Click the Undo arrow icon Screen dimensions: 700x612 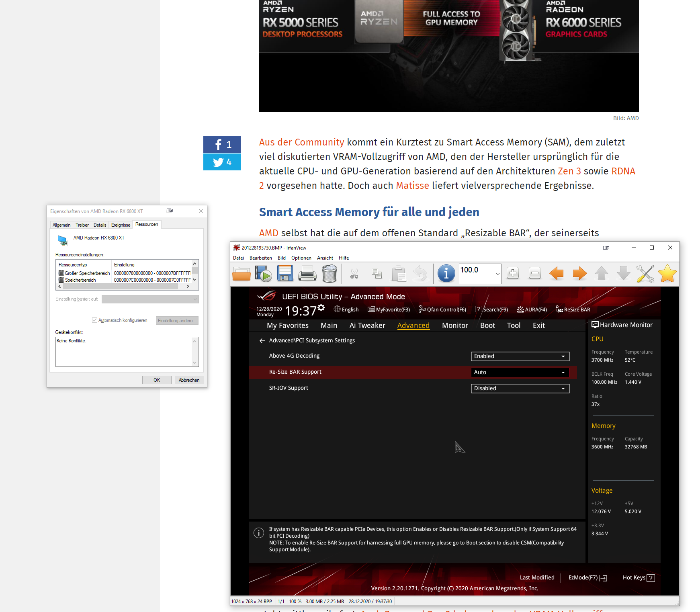(x=420, y=274)
